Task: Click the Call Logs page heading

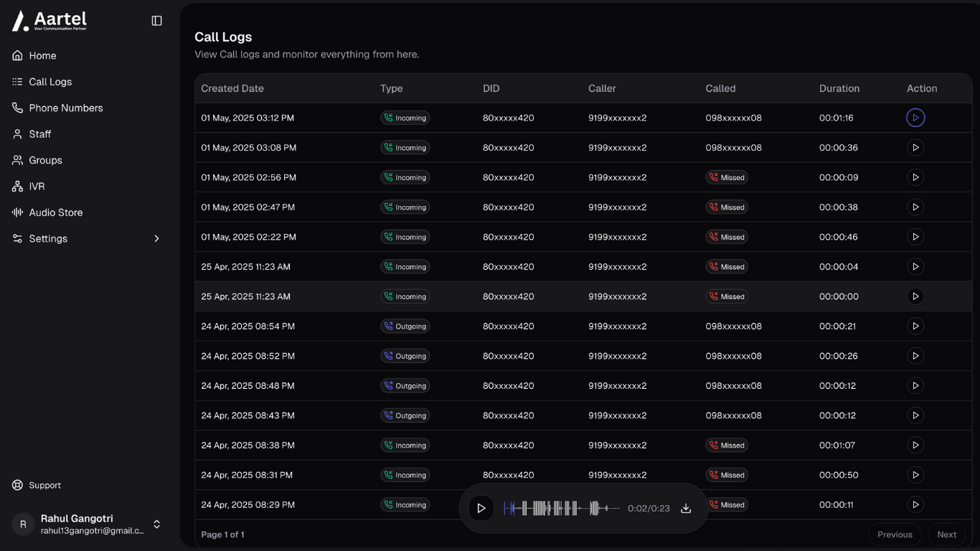Action: click(x=223, y=37)
